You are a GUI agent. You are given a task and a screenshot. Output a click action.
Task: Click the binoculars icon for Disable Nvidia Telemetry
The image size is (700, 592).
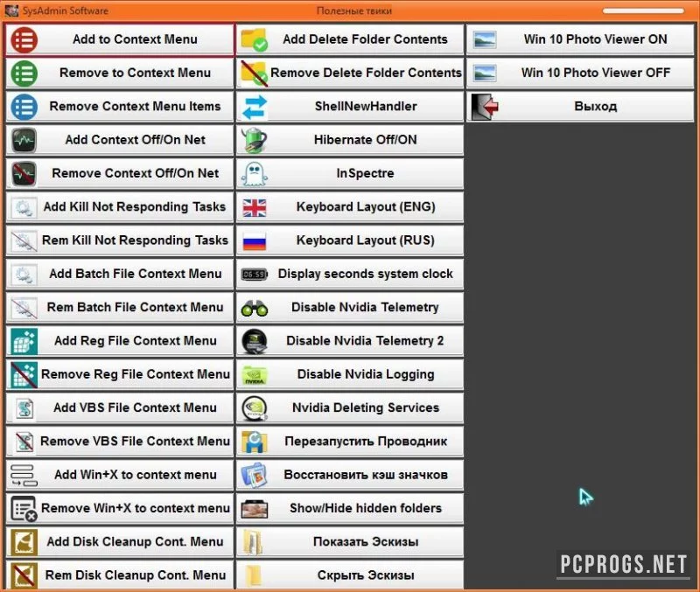[x=254, y=309]
